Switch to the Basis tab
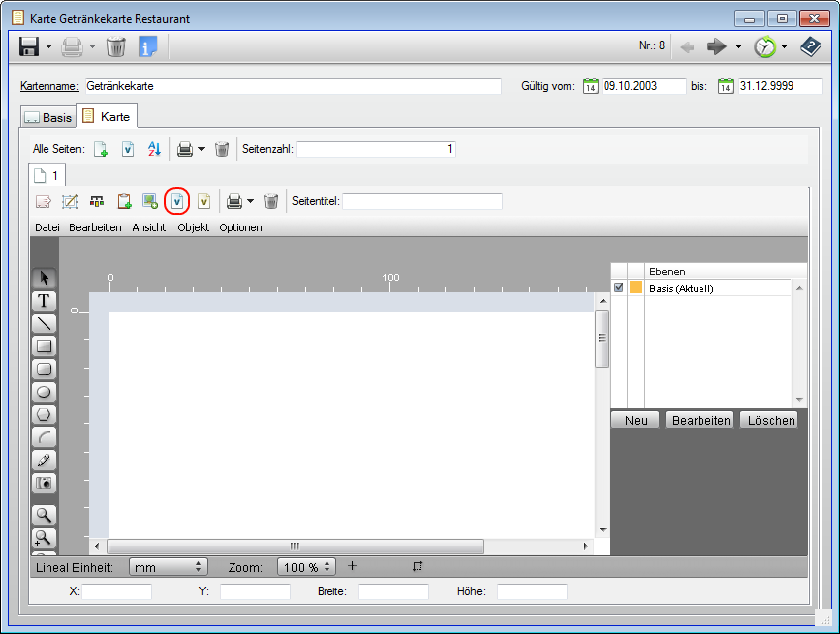The width and height of the screenshot is (840, 634). [x=47, y=117]
